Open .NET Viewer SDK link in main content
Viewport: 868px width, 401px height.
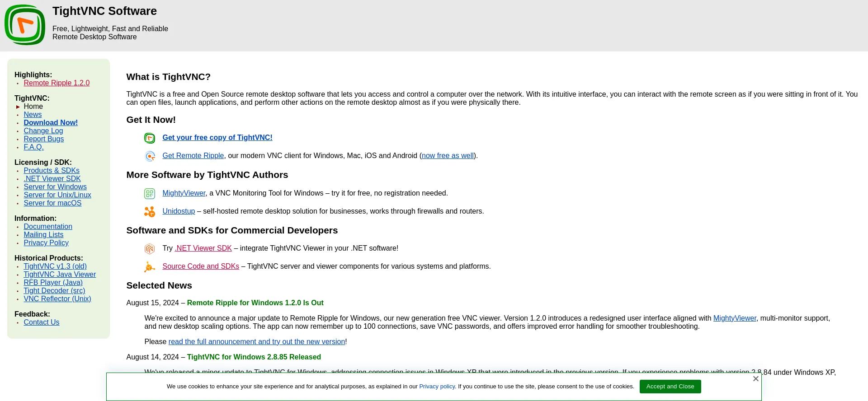[203, 248]
